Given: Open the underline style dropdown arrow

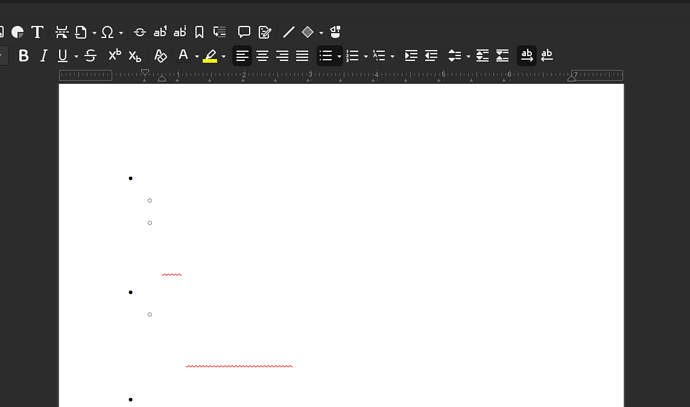Looking at the screenshot, I should (76, 57).
